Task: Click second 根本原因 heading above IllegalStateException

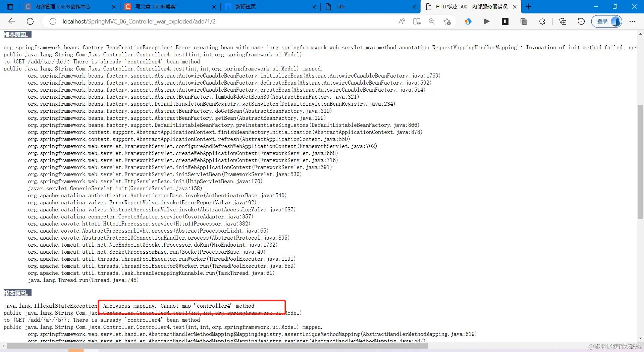Action: tap(17, 293)
